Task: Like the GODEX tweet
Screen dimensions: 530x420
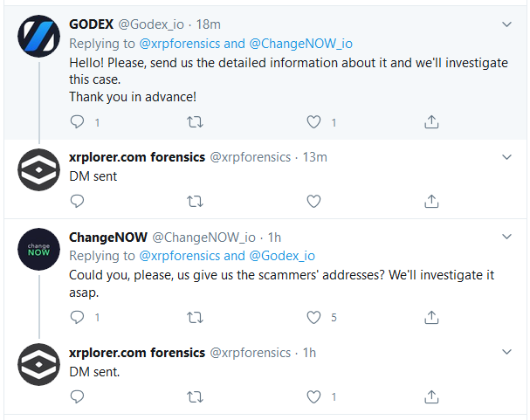Action: point(314,123)
